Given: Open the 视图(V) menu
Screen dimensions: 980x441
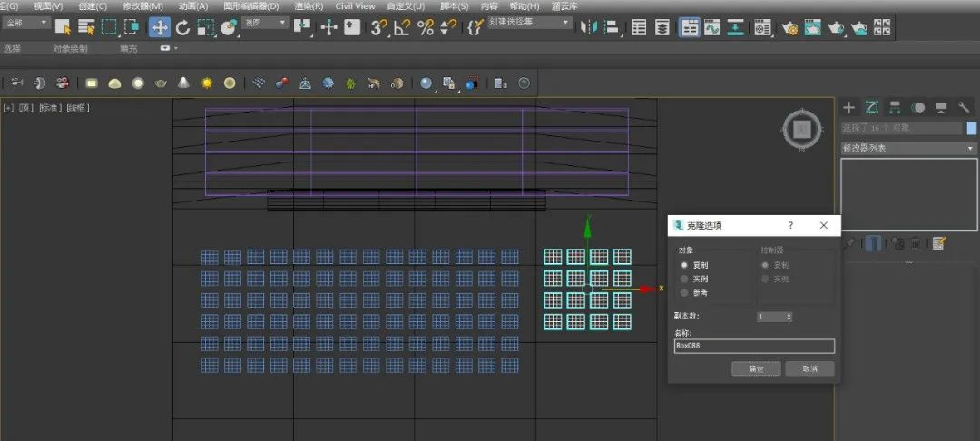Looking at the screenshot, I should pyautogui.click(x=47, y=5).
